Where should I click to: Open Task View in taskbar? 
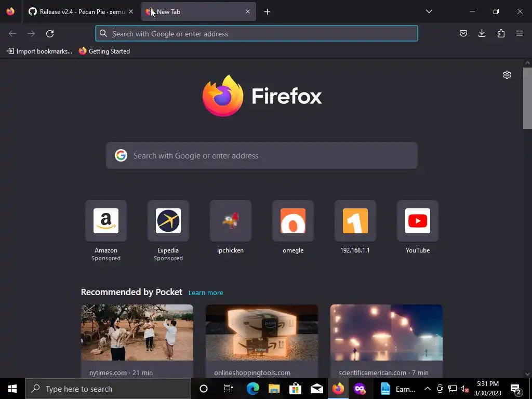click(x=229, y=389)
